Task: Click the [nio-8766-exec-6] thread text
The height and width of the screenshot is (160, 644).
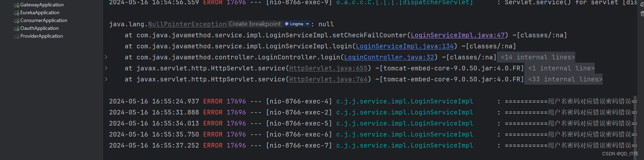Action: (x=299, y=134)
